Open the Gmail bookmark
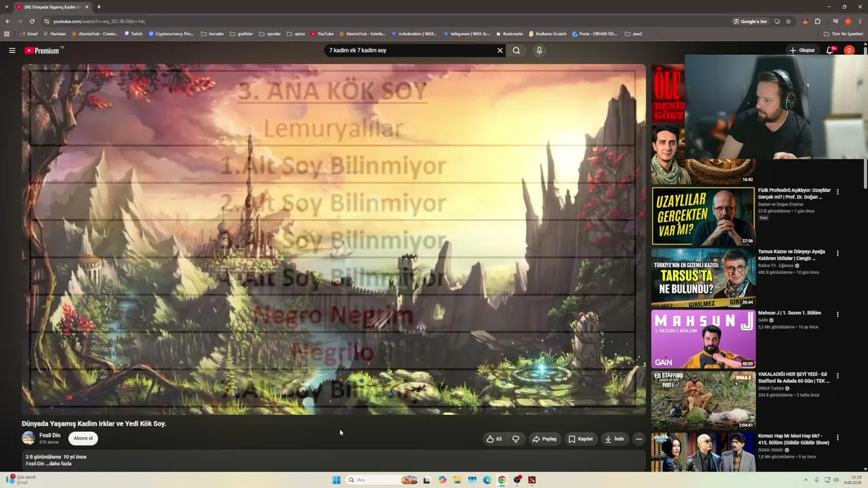The image size is (868, 488). pos(28,34)
